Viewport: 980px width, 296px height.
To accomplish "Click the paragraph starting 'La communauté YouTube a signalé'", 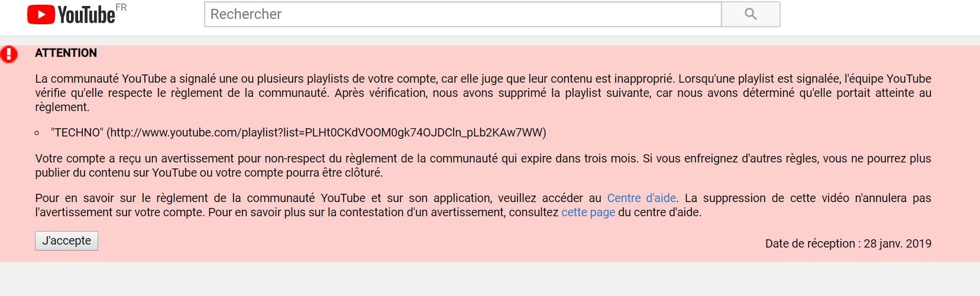I will [x=483, y=93].
